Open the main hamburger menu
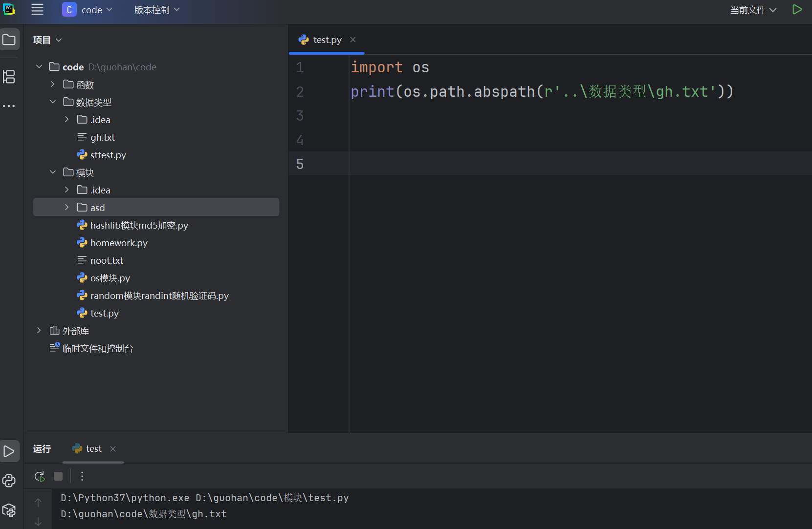The image size is (812, 529). click(x=37, y=10)
